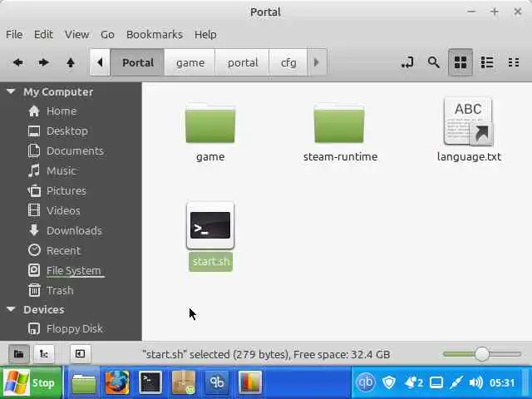Open Trash in the sidebar
The image size is (532, 399).
[x=60, y=290]
